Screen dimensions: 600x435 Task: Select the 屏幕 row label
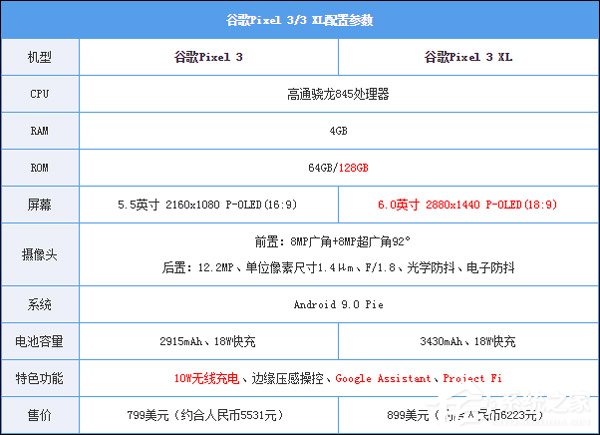coord(40,203)
